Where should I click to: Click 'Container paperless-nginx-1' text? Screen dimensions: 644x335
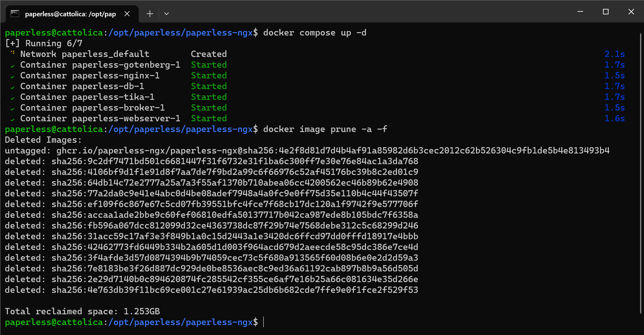click(90, 75)
